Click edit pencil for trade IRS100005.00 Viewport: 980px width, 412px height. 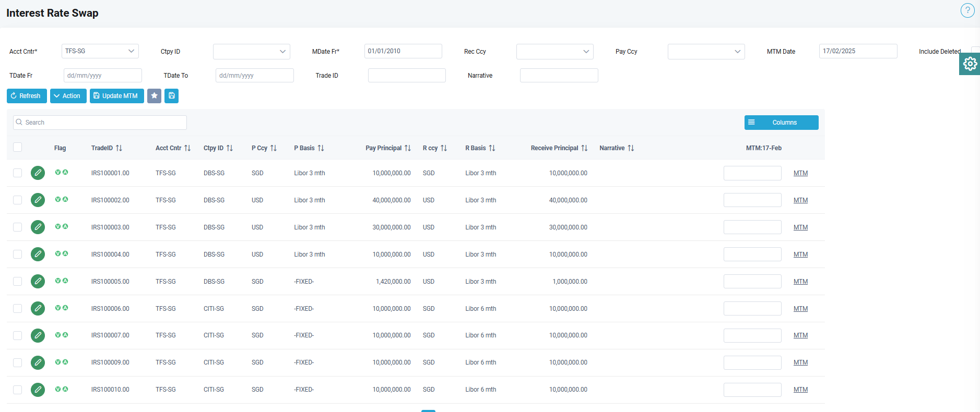point(38,282)
